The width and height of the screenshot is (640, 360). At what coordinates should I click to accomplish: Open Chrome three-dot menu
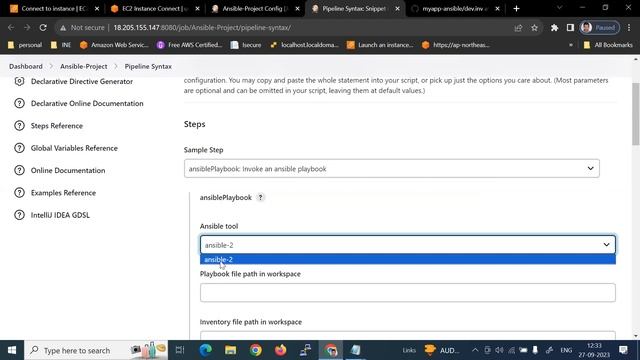[629, 28]
